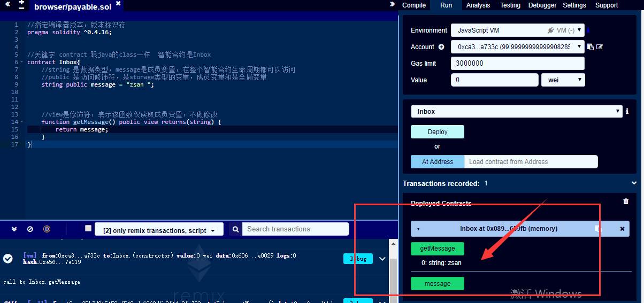
Task: Adjust font size with plus-minus icon
Action: pos(21,5)
